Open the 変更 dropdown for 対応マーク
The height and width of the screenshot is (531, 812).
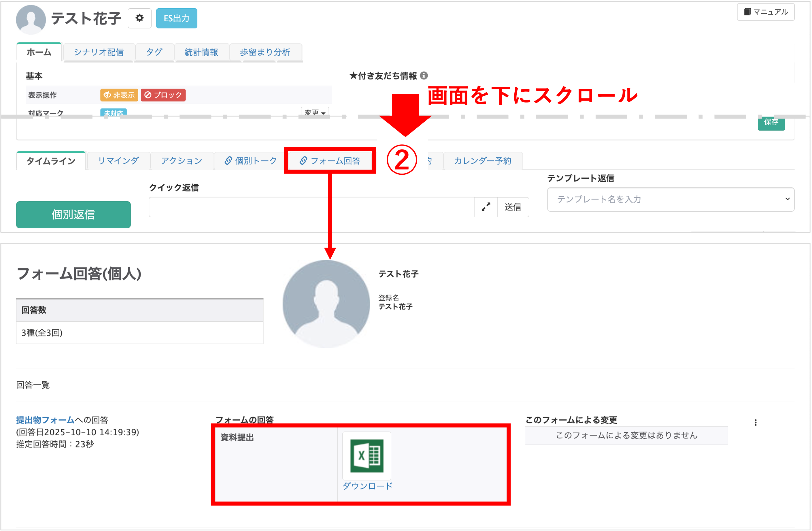315,112
